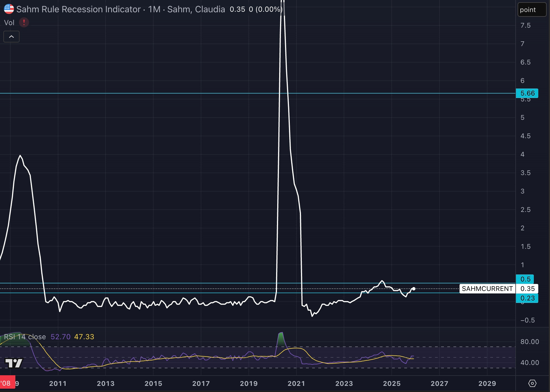This screenshot has height=392, width=550.
Task: Click the 2027 label on time axis
Action: [439, 384]
